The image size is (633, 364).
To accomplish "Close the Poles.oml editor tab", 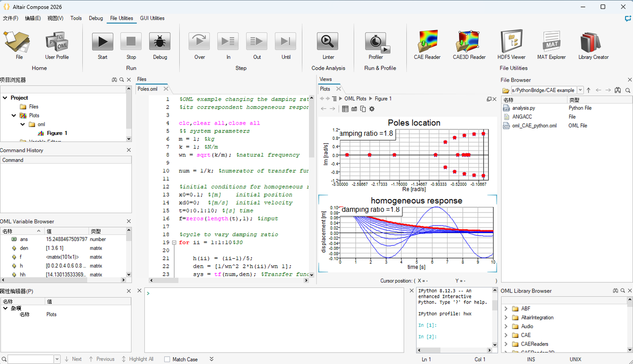I will [166, 89].
